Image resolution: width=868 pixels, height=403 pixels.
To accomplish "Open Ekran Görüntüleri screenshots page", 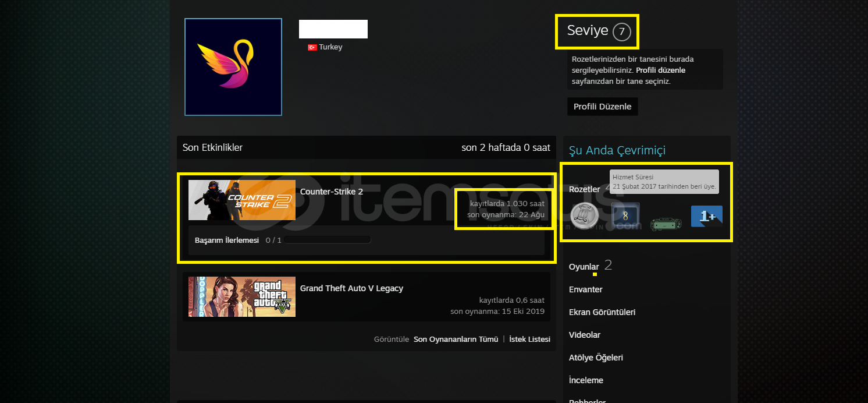I will coord(602,312).
